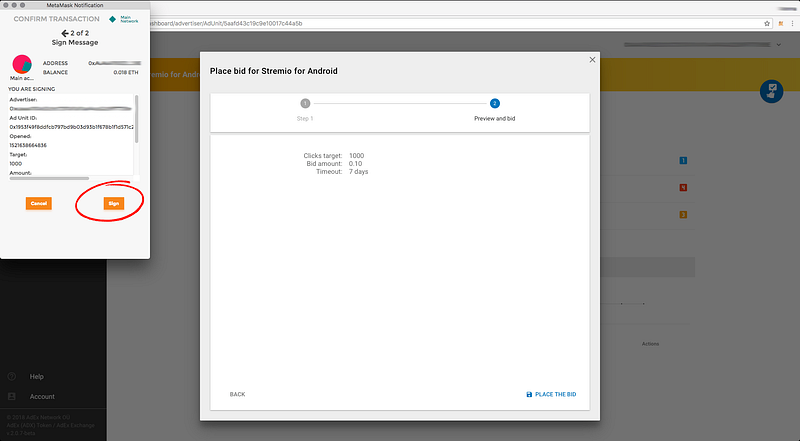The image size is (800, 441).
Task: Click the Opened value 1521638664836
Action: 28,145
